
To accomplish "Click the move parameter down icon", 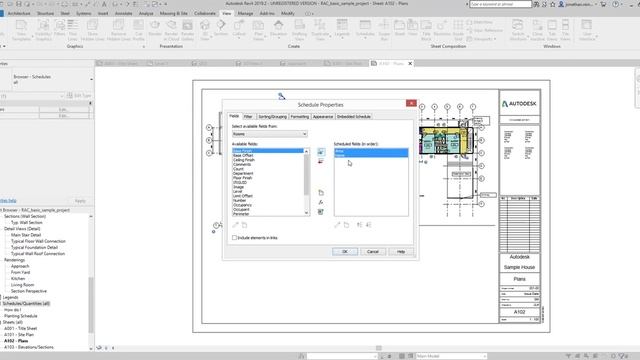I will click(368, 225).
